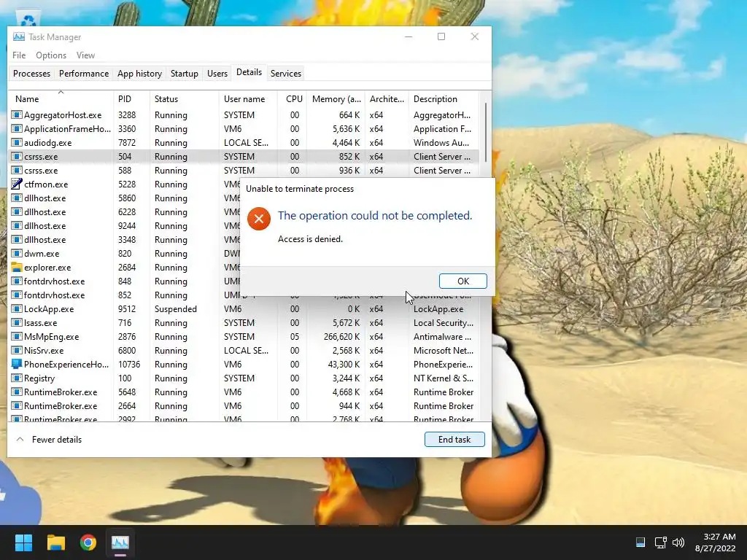Click the fontdrvhost.exe PID 848 icon
747x560 pixels.
(17, 281)
